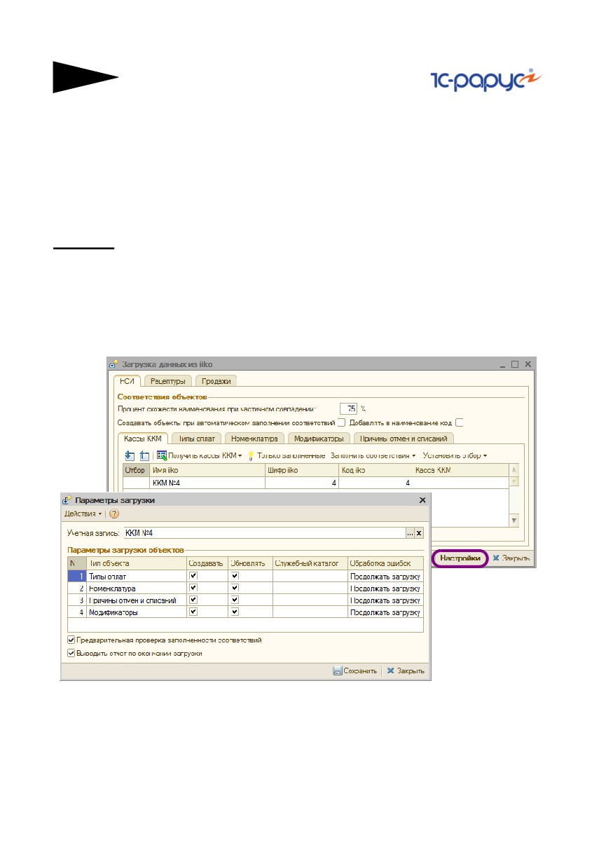Clear the Учетная запись field with x
The image size is (613, 868).
click(419, 533)
